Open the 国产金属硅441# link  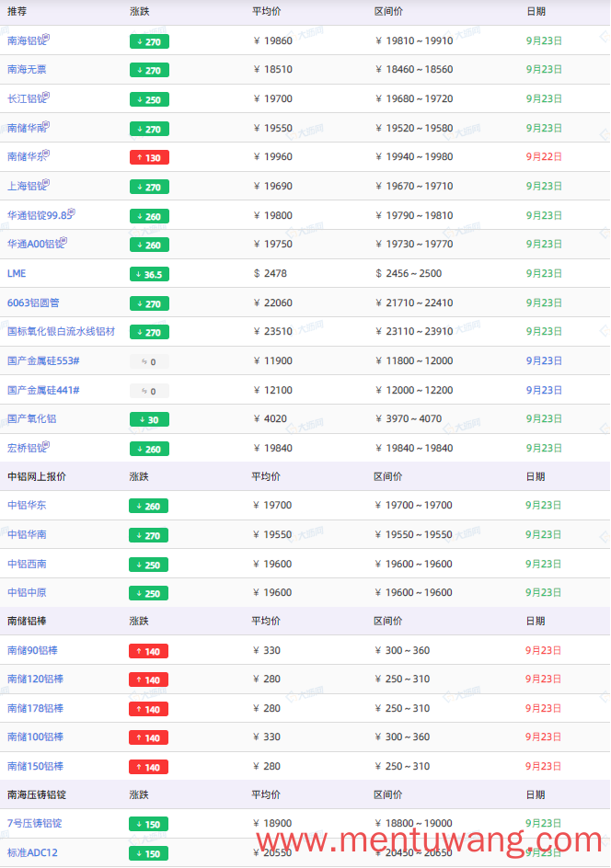43,390
